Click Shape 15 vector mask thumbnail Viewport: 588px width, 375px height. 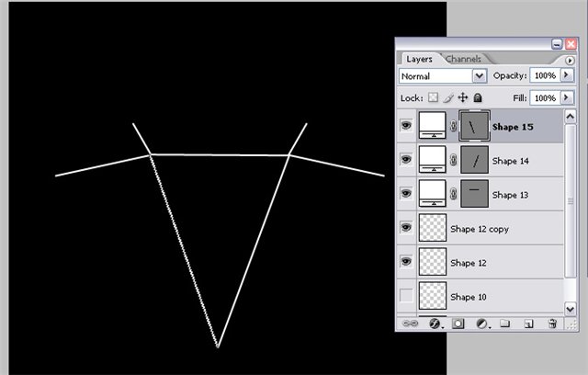click(x=474, y=126)
